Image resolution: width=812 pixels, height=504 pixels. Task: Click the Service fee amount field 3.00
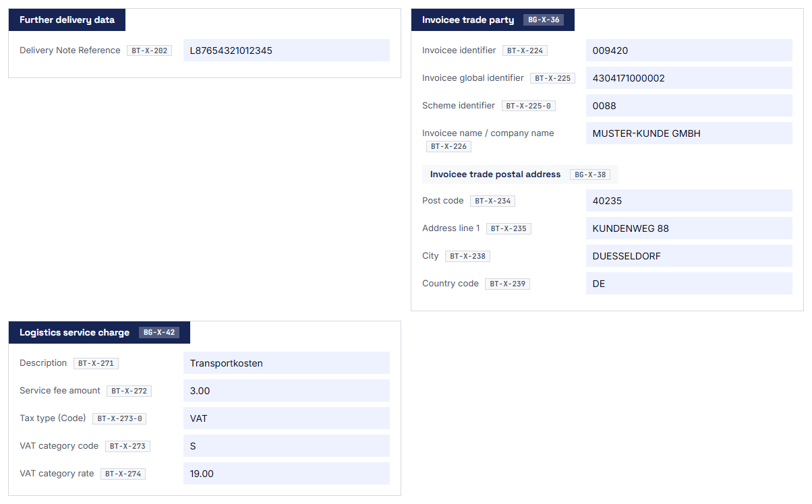(287, 391)
